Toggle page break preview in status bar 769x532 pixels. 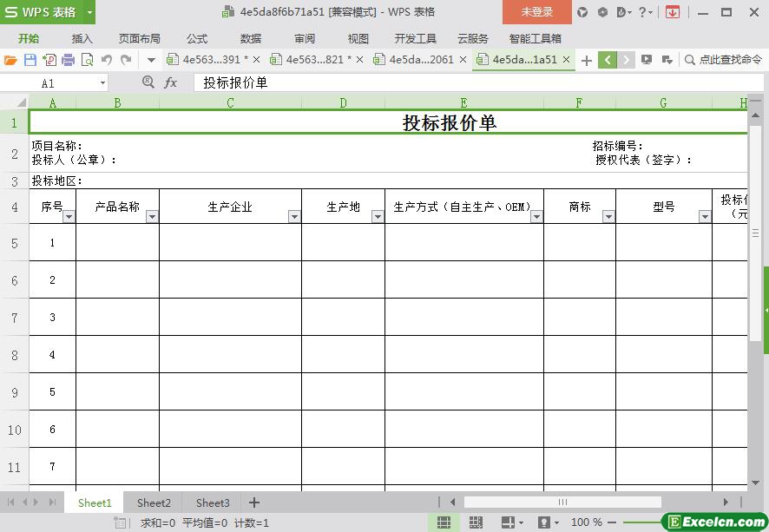pos(476,522)
